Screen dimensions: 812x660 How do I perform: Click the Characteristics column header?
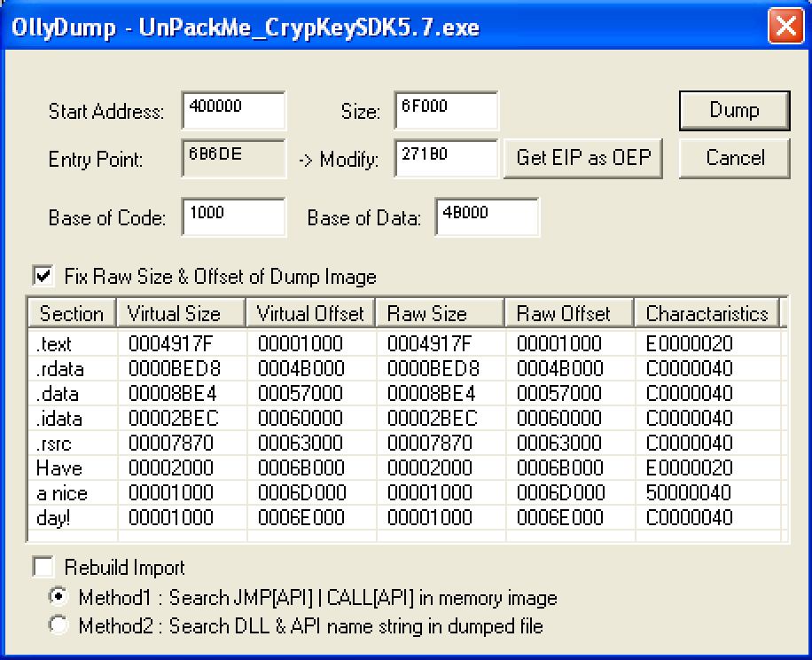click(x=707, y=313)
